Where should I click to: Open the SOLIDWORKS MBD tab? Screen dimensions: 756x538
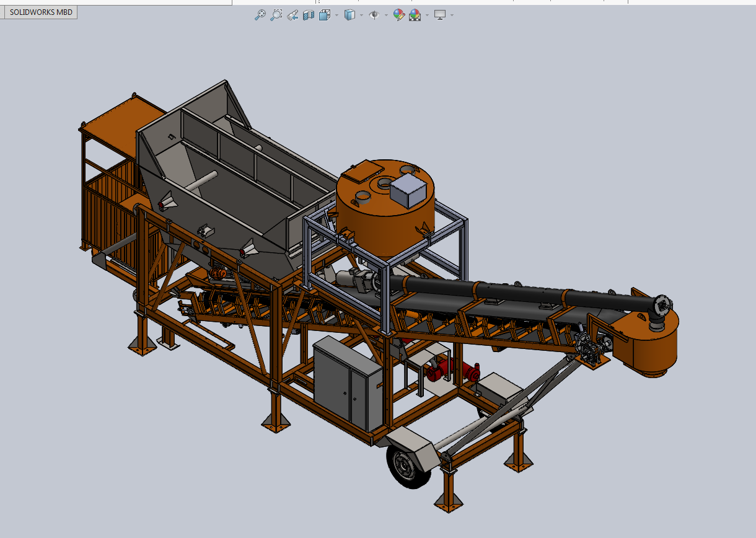(x=40, y=12)
